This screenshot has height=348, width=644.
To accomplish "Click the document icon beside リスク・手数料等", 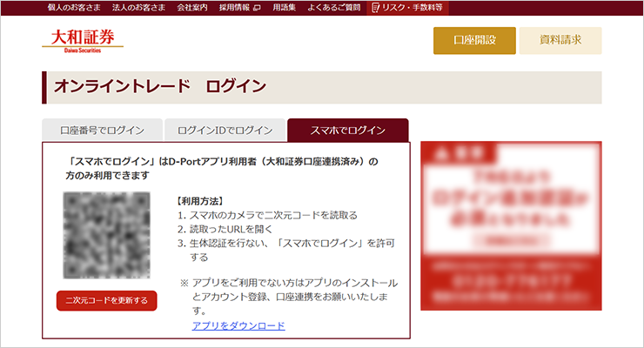I will point(375,8).
